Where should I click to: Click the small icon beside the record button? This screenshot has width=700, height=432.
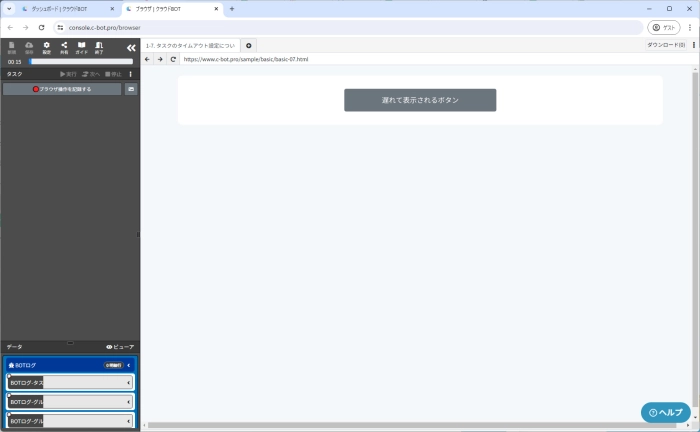point(130,89)
